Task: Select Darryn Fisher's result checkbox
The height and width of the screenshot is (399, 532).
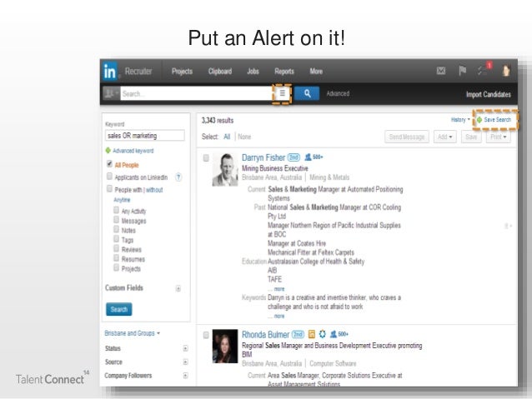Action: pos(206,158)
